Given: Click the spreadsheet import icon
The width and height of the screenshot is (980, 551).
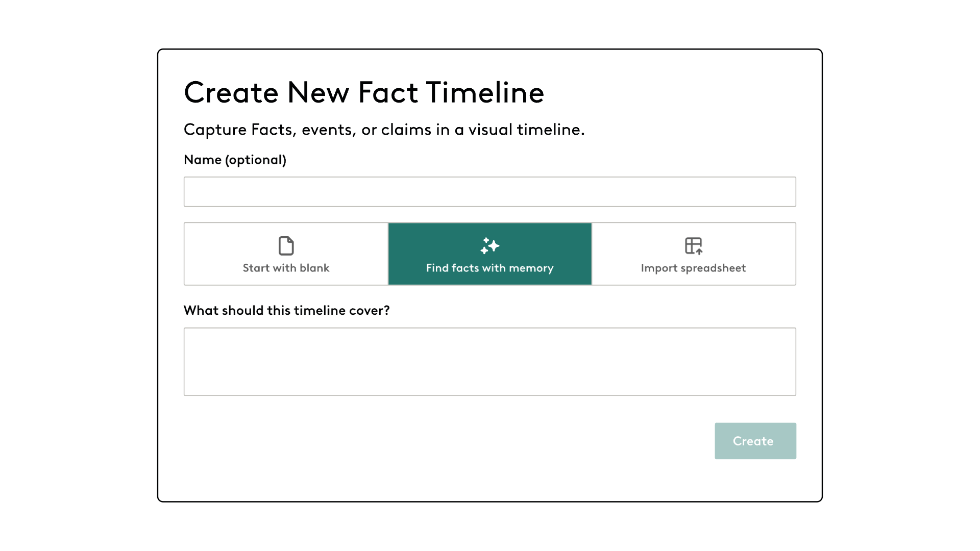Looking at the screenshot, I should [693, 246].
